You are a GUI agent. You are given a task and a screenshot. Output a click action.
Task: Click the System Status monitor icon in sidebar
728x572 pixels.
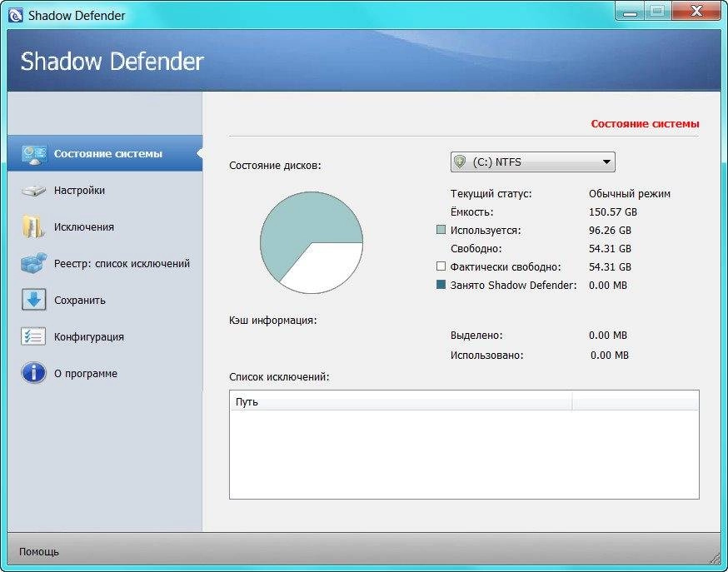coord(34,155)
